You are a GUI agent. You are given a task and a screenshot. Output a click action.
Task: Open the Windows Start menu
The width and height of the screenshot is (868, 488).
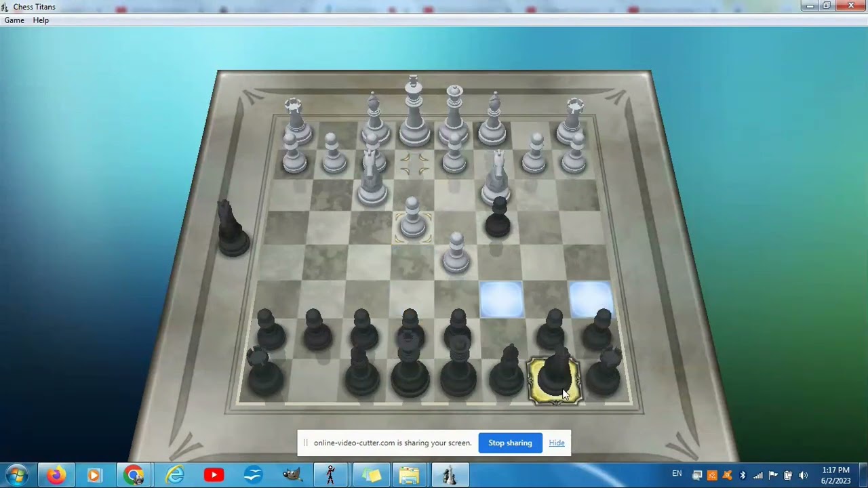[17, 475]
